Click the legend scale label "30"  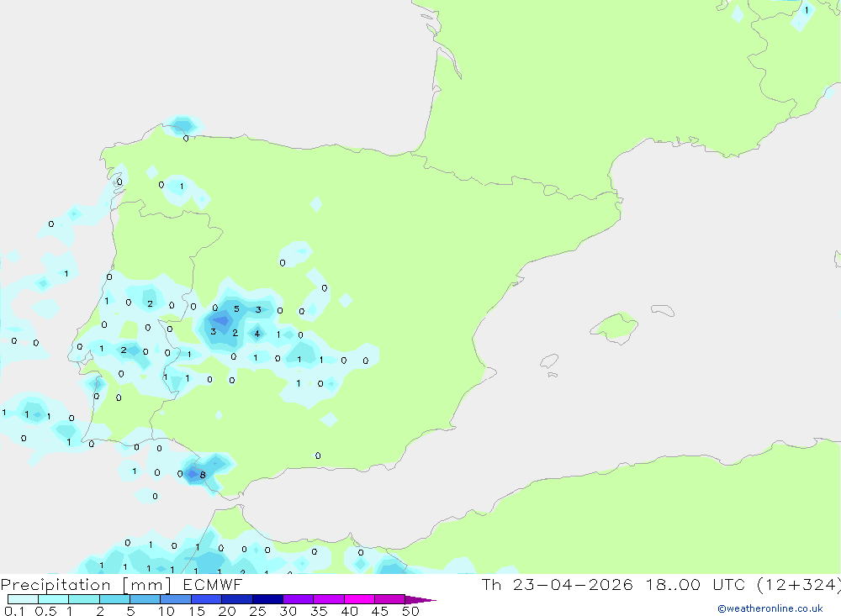[x=288, y=611]
